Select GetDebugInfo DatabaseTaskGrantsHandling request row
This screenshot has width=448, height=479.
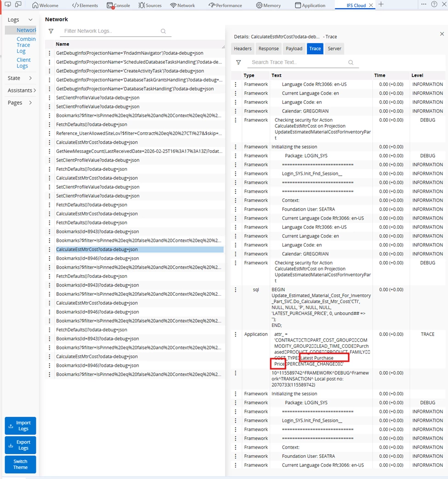(x=139, y=80)
